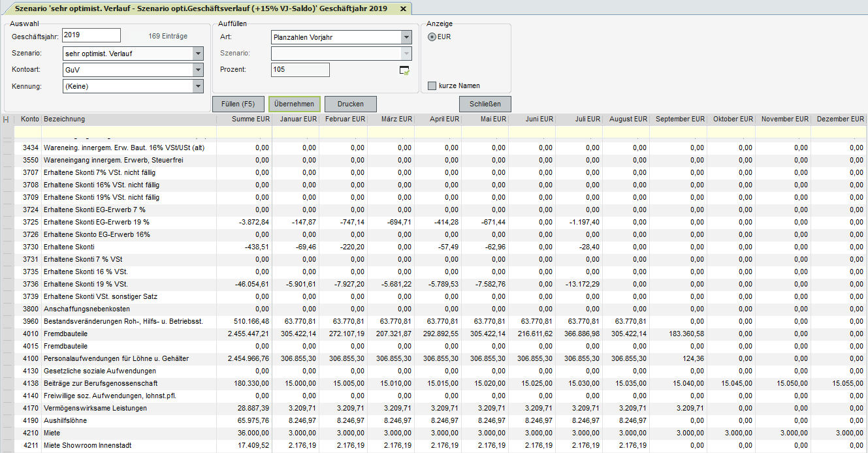Click the Summe value 510.166,48
This screenshot has width=868, height=453.
[x=250, y=321]
